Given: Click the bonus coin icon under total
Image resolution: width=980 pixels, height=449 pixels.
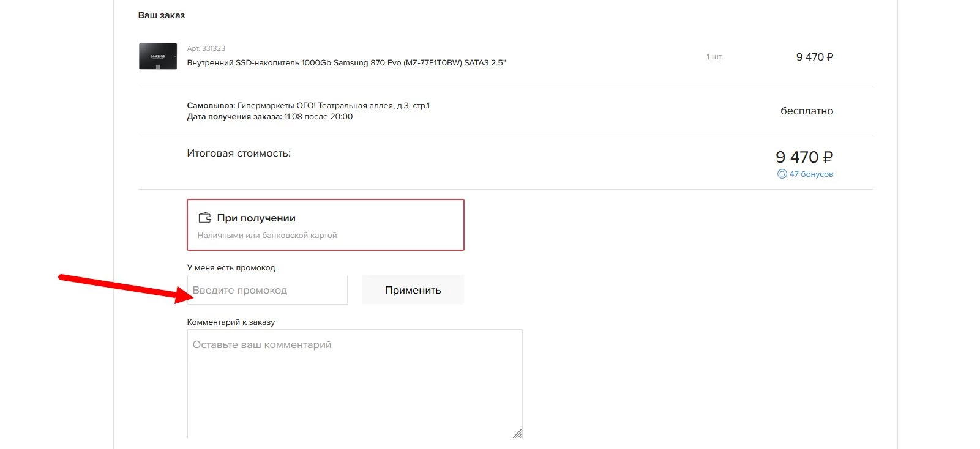Looking at the screenshot, I should coord(782,174).
